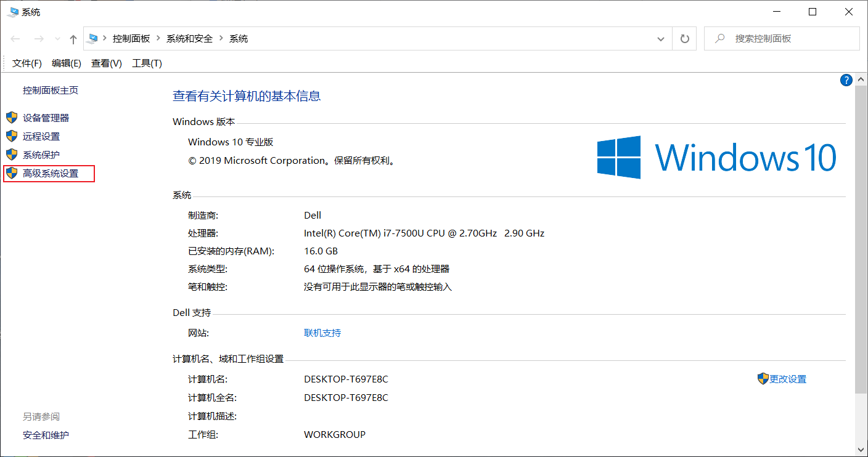This screenshot has width=868, height=457.
Task: Click the heading 查看有关计算机的基本信息
Action: pyautogui.click(x=247, y=96)
